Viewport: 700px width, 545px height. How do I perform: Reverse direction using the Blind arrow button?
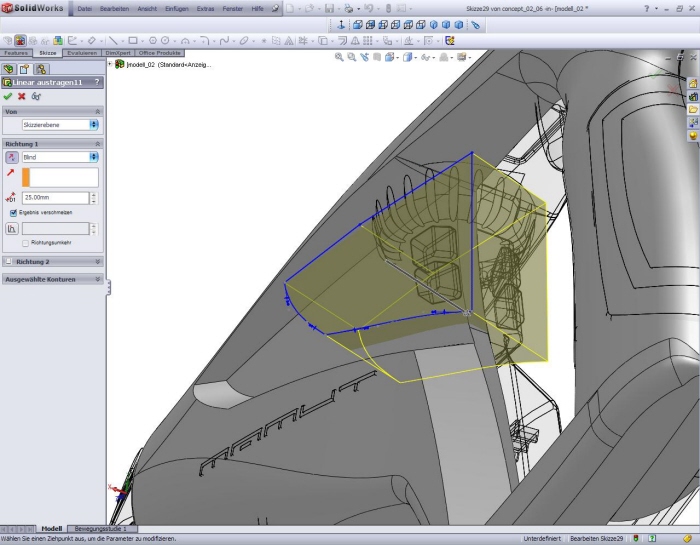[x=12, y=157]
